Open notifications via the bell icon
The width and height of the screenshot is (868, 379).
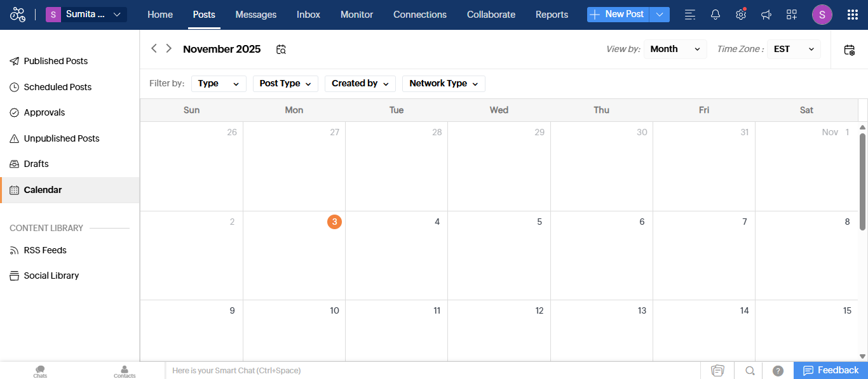[x=715, y=14]
